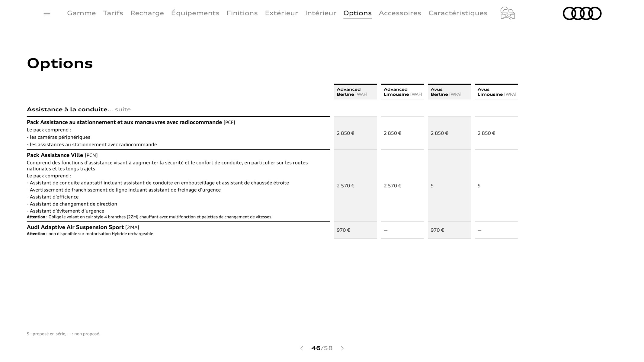
Task: Click Pack Assistance Ville [PCN] title
Action: [62, 155]
